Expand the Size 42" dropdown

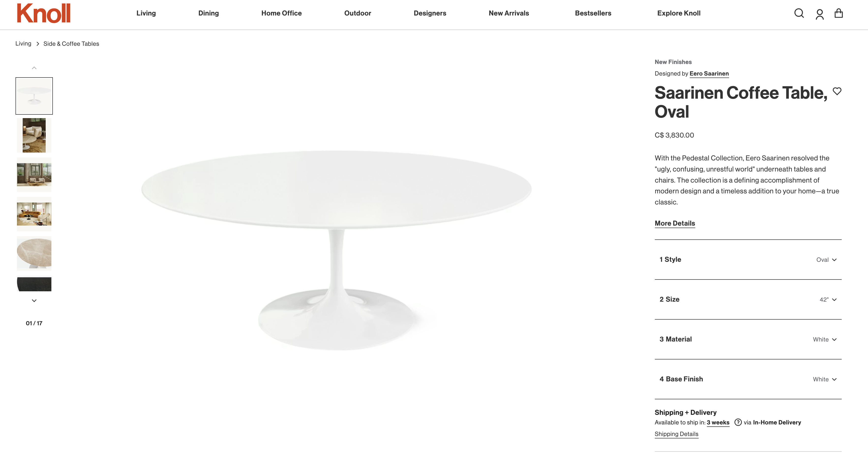coord(748,299)
